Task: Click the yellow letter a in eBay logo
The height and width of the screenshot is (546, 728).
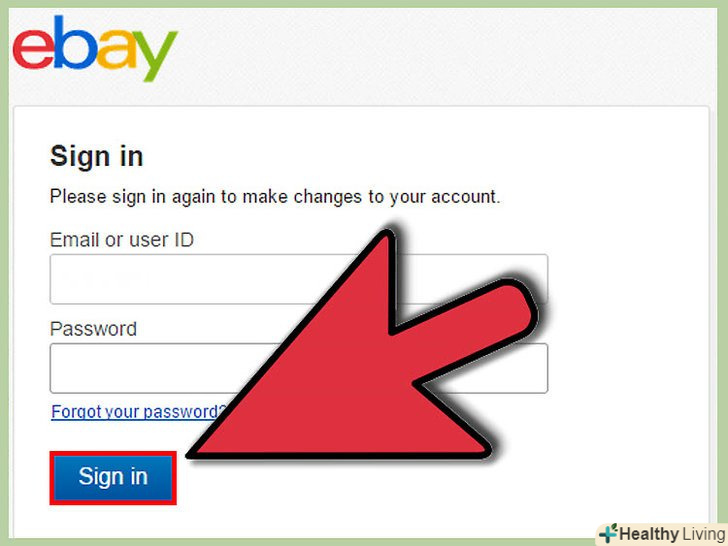Action: click(x=117, y=49)
